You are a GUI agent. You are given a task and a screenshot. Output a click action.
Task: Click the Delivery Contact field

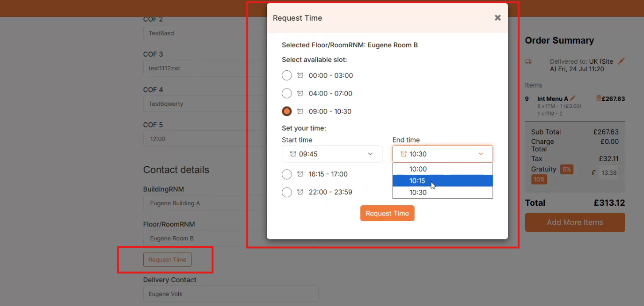click(231, 294)
